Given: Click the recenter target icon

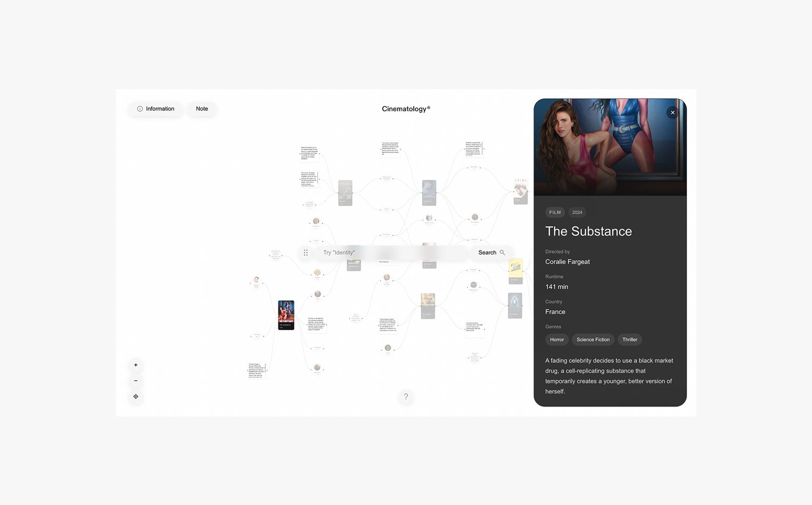Looking at the screenshot, I should [136, 396].
